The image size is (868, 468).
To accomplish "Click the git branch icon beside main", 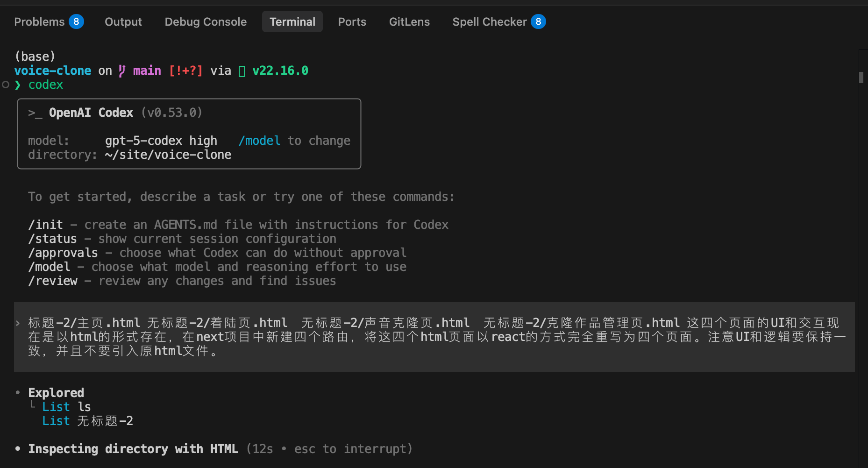I will tap(121, 70).
